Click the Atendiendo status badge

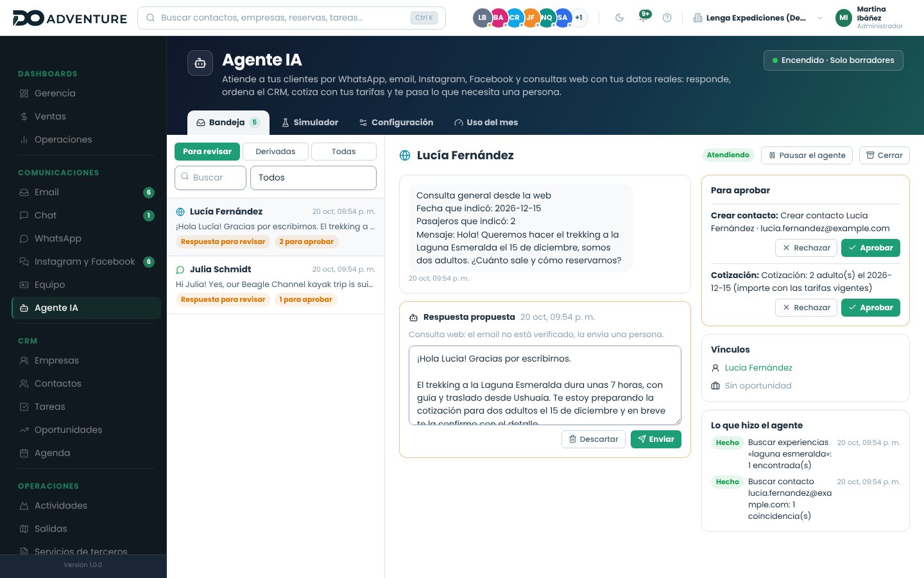[728, 155]
